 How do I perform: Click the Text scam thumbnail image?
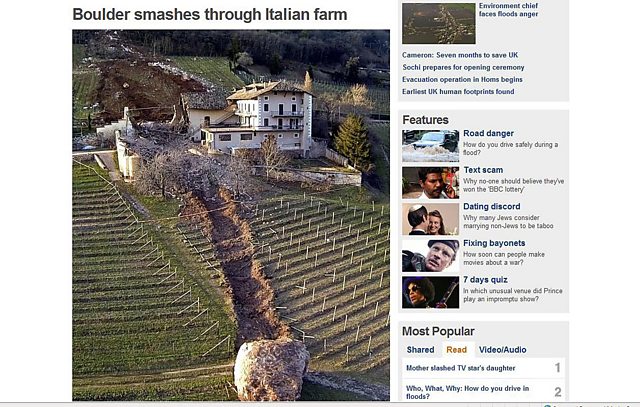(x=431, y=183)
